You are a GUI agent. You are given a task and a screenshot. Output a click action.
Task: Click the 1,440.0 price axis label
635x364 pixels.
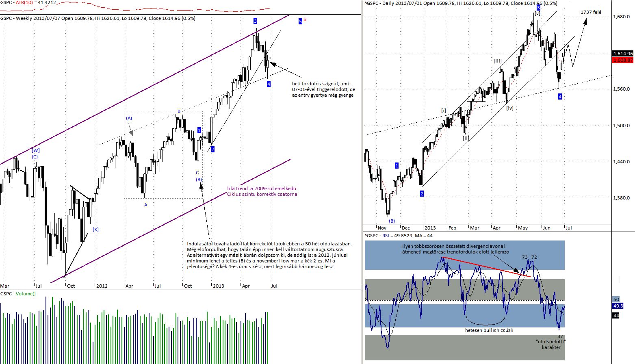(621, 162)
